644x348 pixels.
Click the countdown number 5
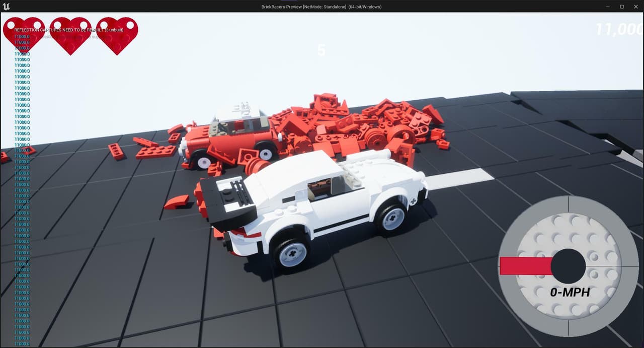pyautogui.click(x=321, y=50)
